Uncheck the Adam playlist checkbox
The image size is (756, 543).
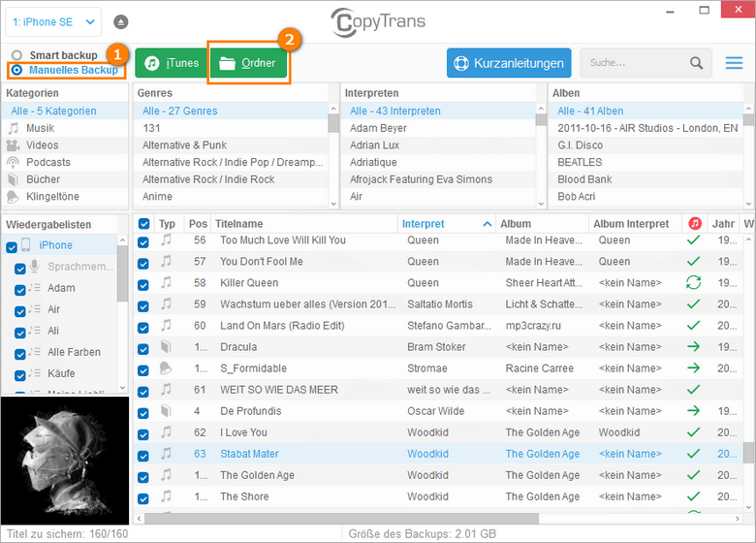coord(20,288)
